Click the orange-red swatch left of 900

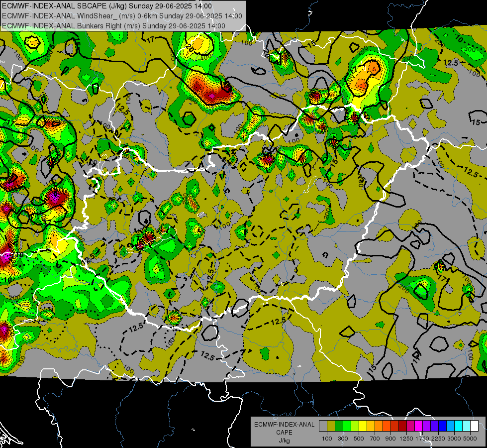(x=387, y=426)
